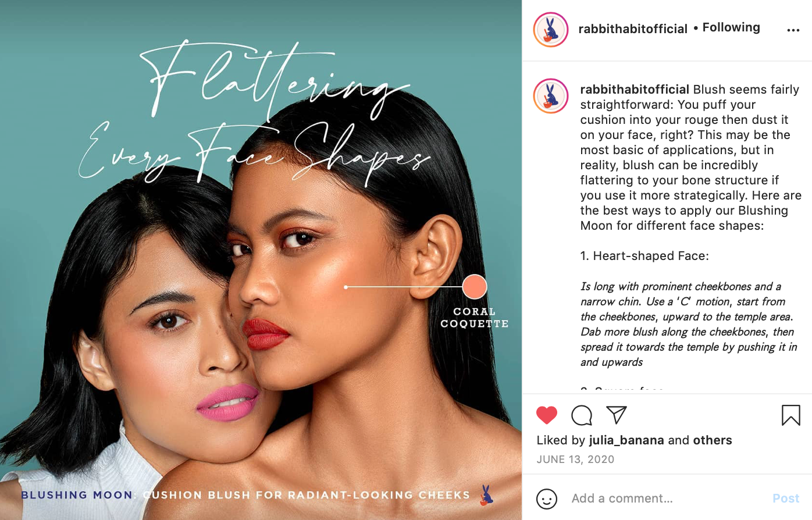Image resolution: width=812 pixels, height=520 pixels.
Task: Click rabbithabitofficial username in the caption
Action: pos(635,90)
